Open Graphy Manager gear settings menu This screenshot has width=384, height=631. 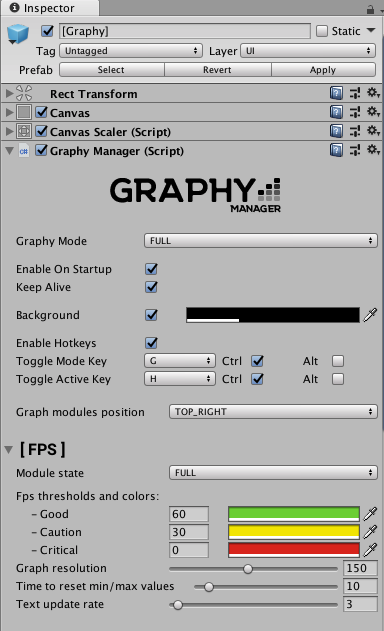coord(373,150)
